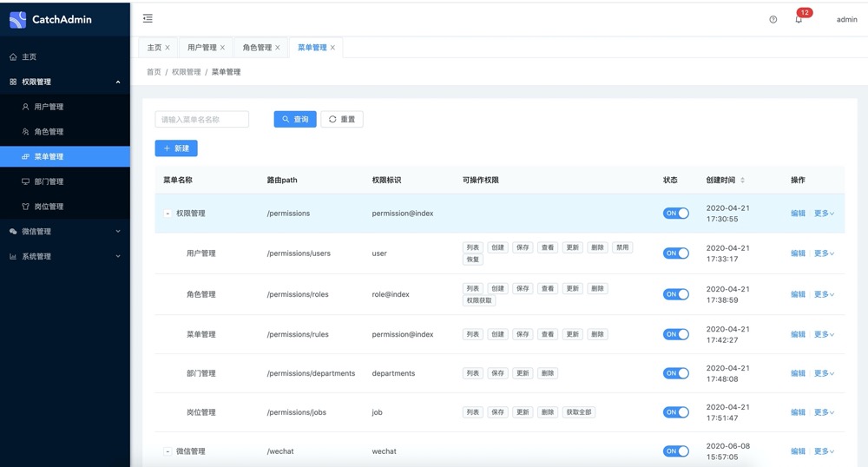
Task: Click the 恢复 tag in 用户管理 row
Action: tap(473, 260)
